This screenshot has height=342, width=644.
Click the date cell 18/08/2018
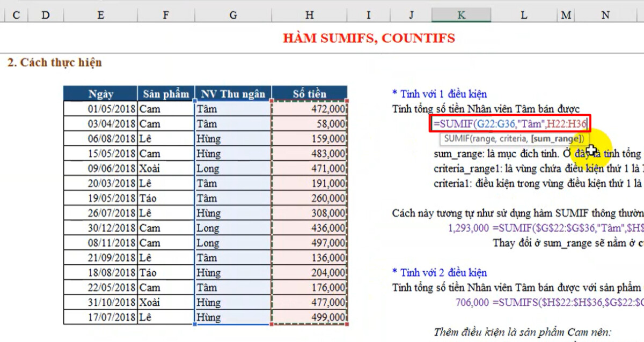(x=100, y=272)
